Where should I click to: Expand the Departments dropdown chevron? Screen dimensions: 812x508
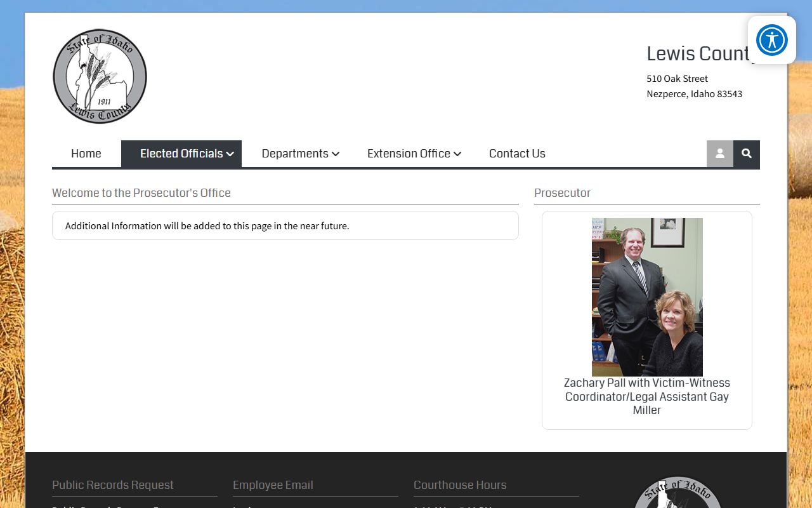[336, 154]
